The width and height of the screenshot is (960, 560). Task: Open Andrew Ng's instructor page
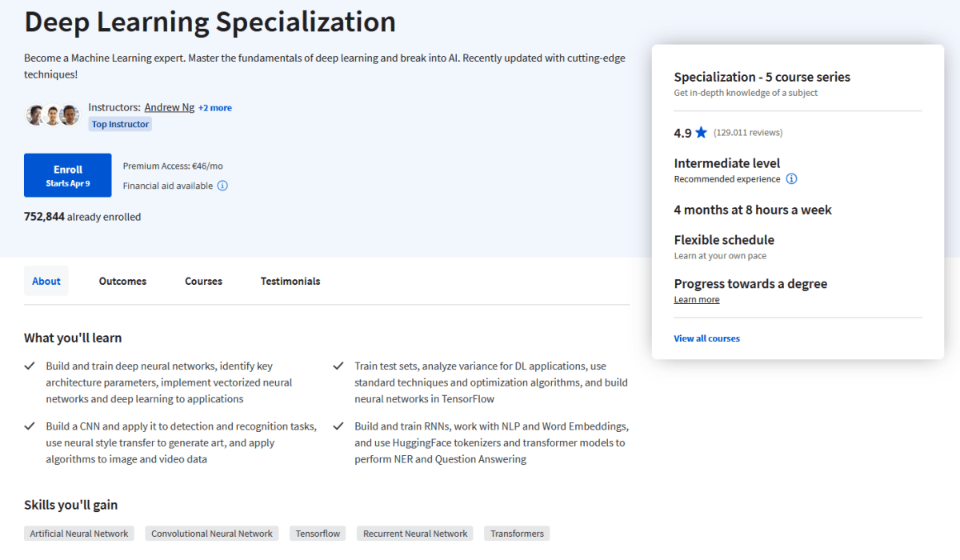170,107
